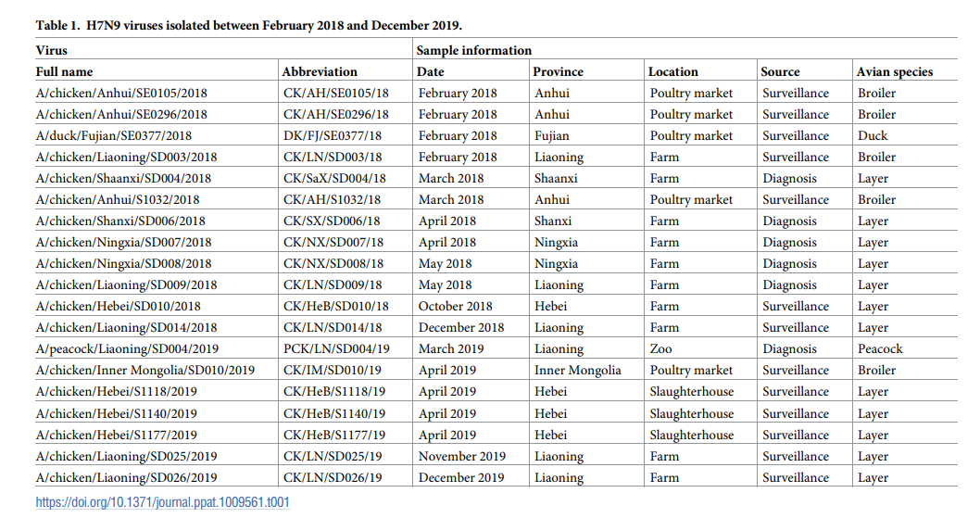Click the Province column header
This screenshot has width=980, height=518.
(x=558, y=71)
